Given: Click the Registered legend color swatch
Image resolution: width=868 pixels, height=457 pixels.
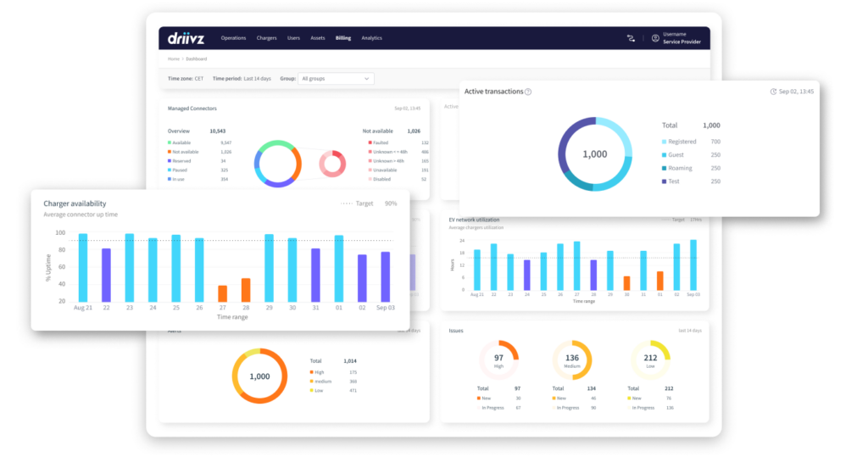Looking at the screenshot, I should 664,142.
